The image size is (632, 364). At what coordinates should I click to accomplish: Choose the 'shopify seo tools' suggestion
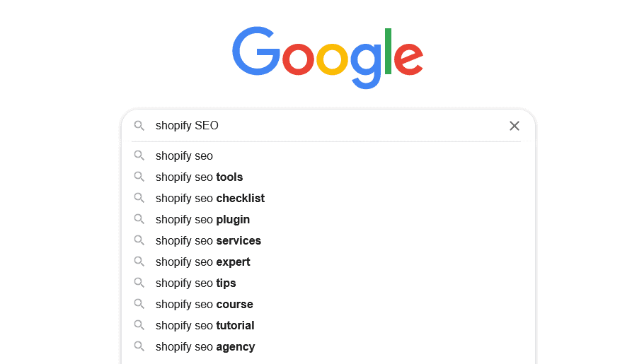pyautogui.click(x=328, y=177)
